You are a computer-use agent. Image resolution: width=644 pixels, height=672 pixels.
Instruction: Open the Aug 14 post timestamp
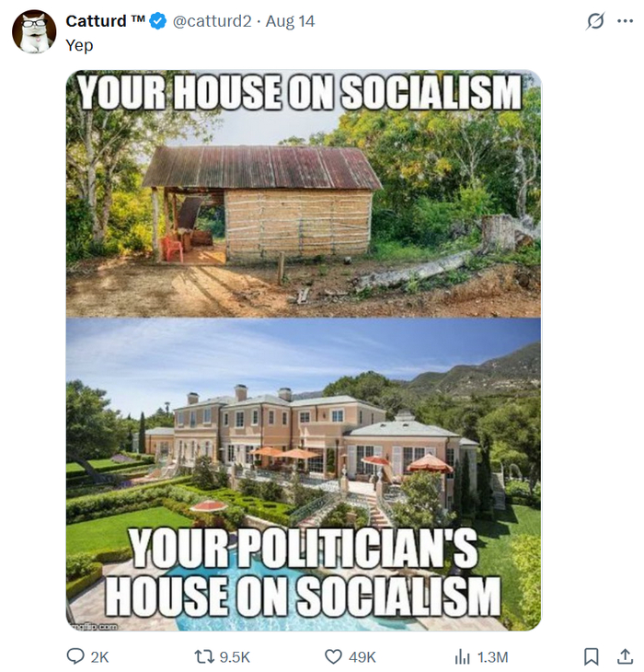290,21
